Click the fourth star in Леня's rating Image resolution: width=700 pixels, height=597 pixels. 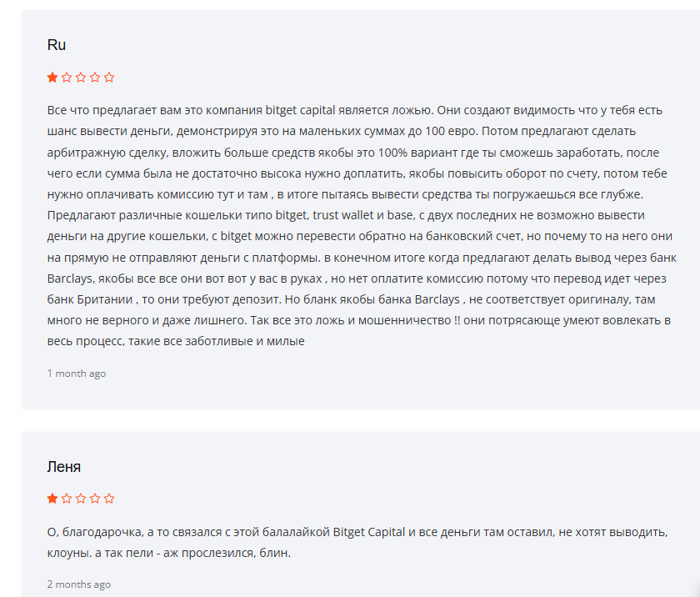tap(95, 499)
